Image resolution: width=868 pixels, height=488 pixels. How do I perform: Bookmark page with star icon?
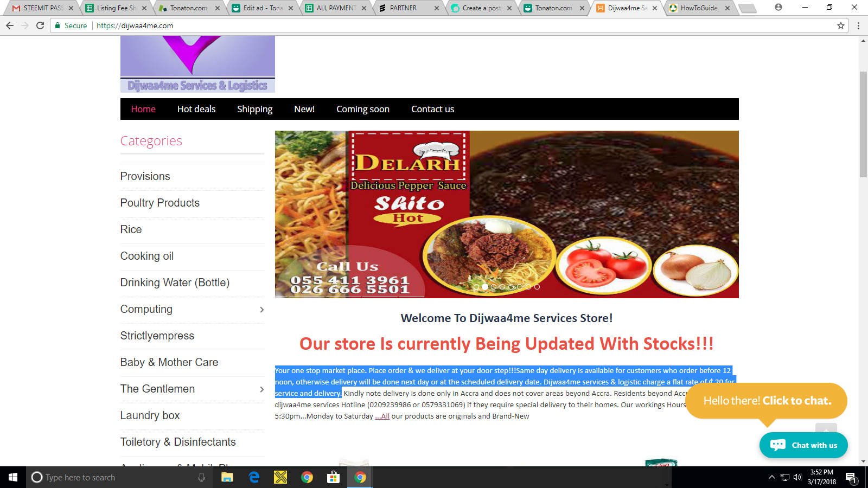(841, 25)
